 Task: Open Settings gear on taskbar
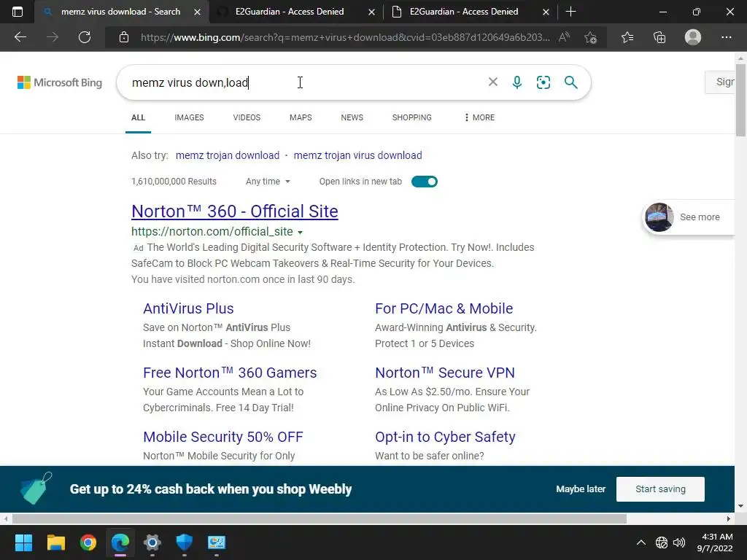(x=152, y=542)
